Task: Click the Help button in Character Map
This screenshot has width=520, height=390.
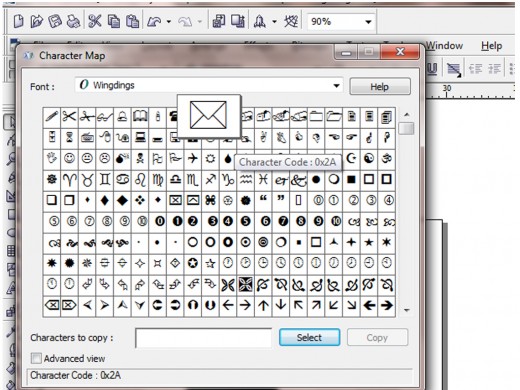Action: point(380,87)
